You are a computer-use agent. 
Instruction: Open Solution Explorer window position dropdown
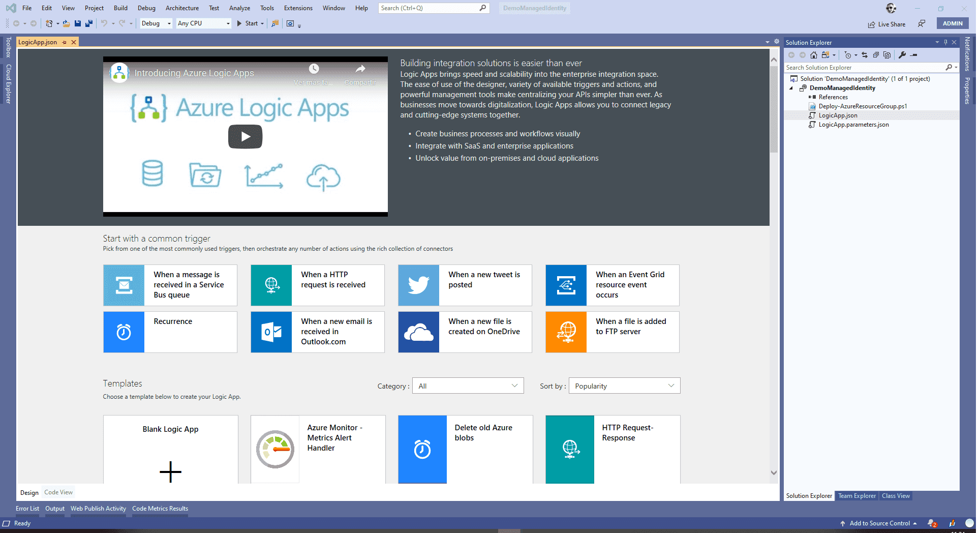937,42
